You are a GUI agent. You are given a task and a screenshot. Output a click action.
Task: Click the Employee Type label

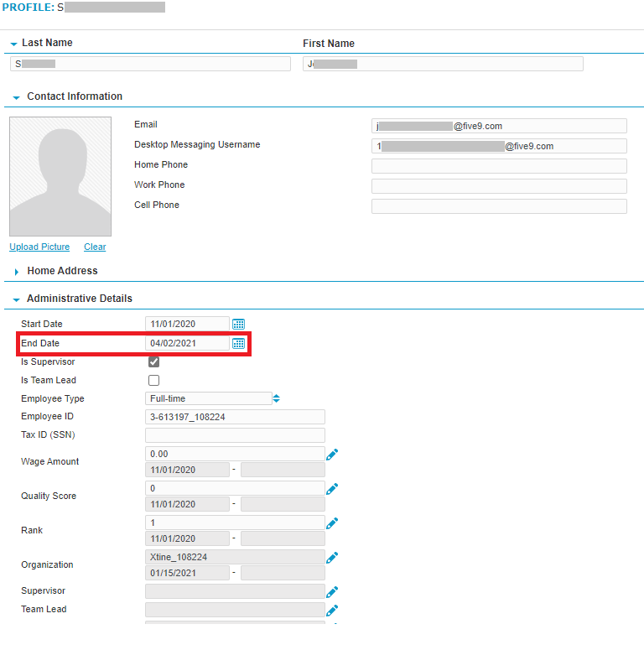tap(53, 398)
